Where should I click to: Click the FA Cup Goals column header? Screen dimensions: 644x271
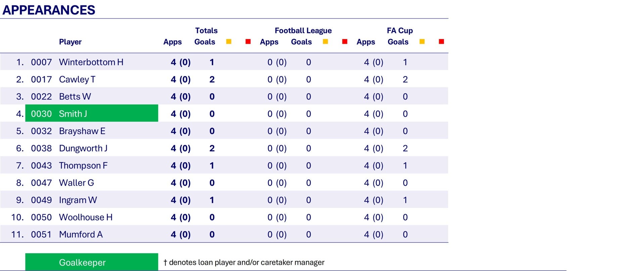click(398, 42)
